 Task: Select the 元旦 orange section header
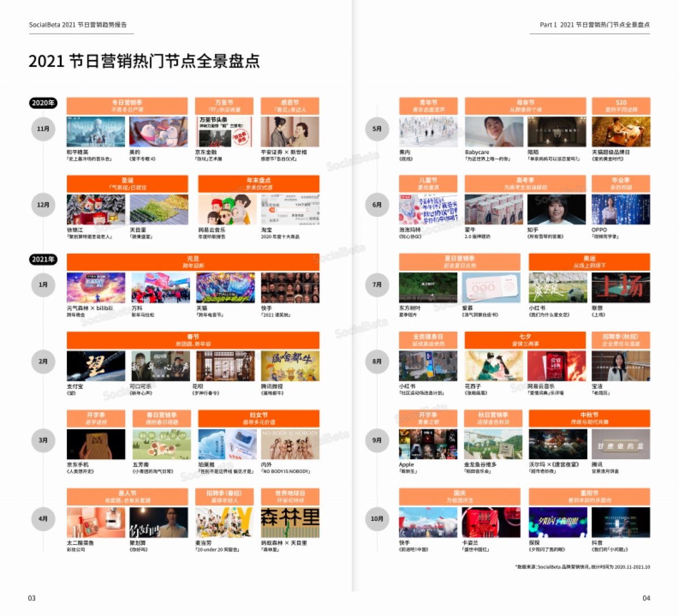click(x=193, y=262)
